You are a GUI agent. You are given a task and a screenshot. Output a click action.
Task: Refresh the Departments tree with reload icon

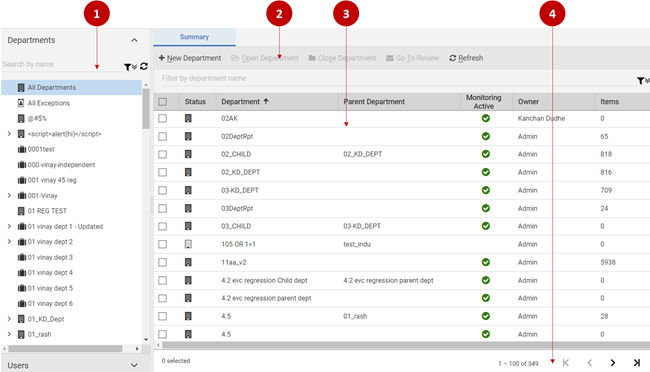[x=144, y=66]
